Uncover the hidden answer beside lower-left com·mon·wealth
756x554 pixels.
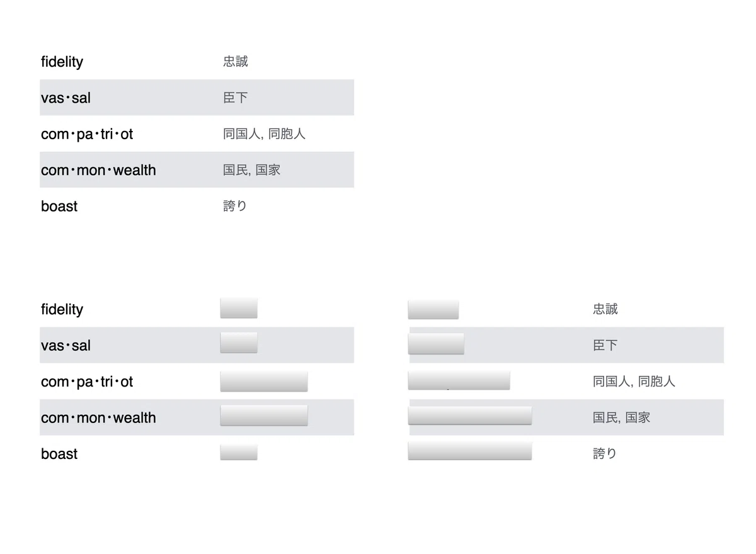click(264, 415)
